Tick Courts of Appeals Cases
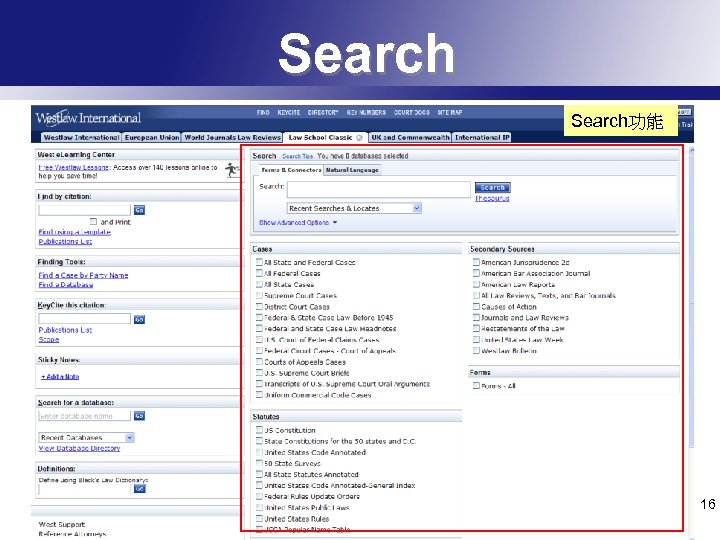This screenshot has width=720, height=540. pyautogui.click(x=259, y=362)
